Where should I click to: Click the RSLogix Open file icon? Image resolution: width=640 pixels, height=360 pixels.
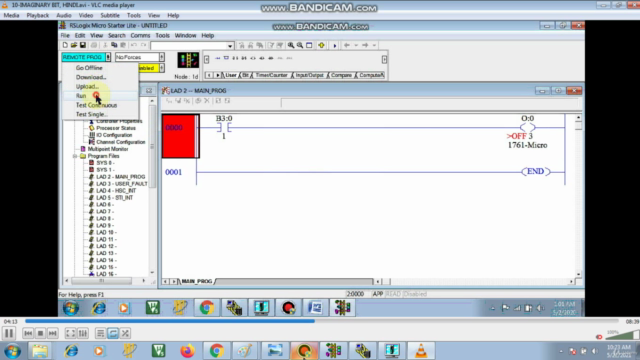click(74, 45)
